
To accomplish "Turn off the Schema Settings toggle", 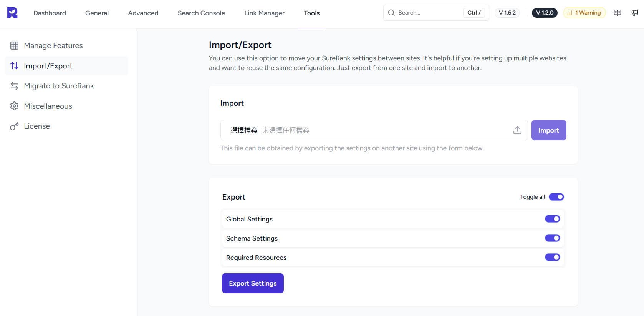I will (553, 238).
